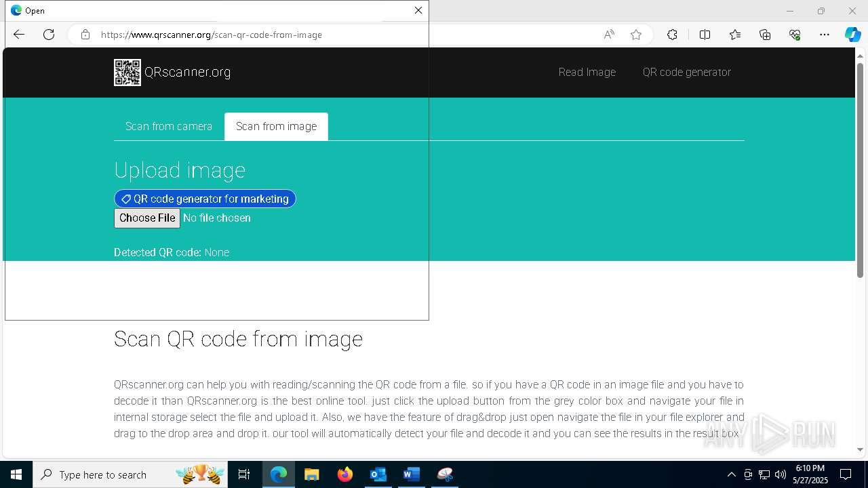868x488 pixels.
Task: Click scrollbar down arrow
Action: click(860, 449)
